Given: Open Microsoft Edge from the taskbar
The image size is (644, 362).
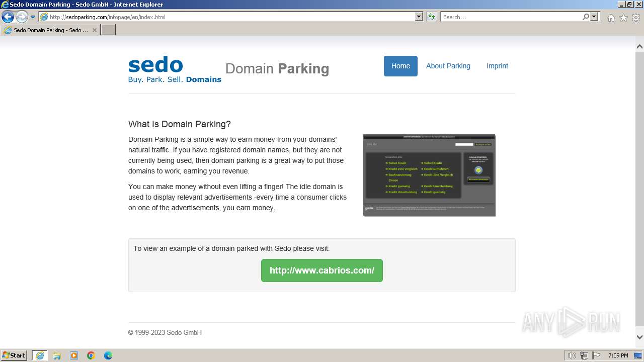Looking at the screenshot, I should (108, 355).
